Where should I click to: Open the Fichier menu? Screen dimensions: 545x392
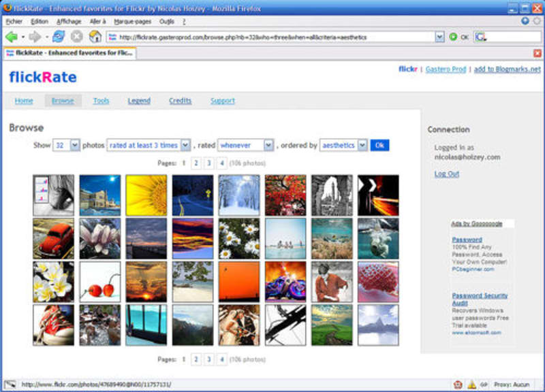14,22
